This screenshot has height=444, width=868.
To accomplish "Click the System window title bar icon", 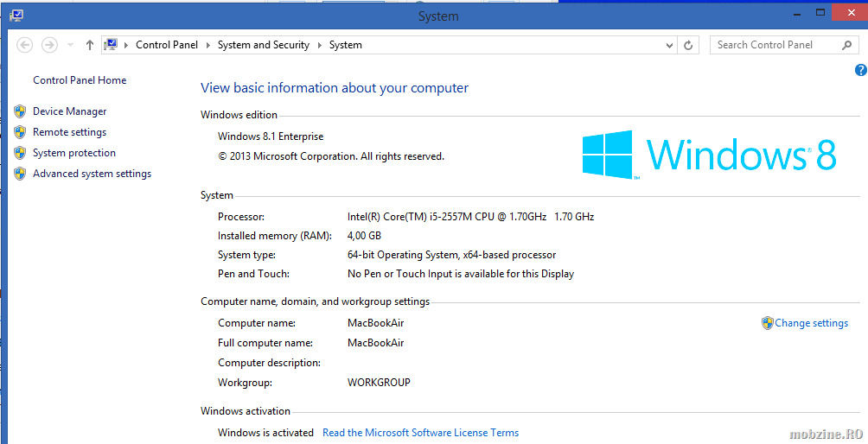I will tap(16, 16).
